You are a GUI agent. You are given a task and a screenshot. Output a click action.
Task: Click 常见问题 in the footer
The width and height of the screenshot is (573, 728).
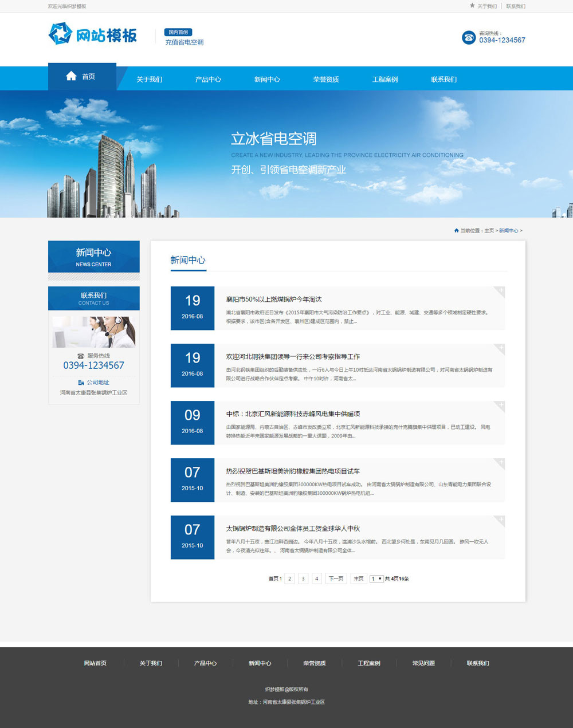click(x=423, y=663)
